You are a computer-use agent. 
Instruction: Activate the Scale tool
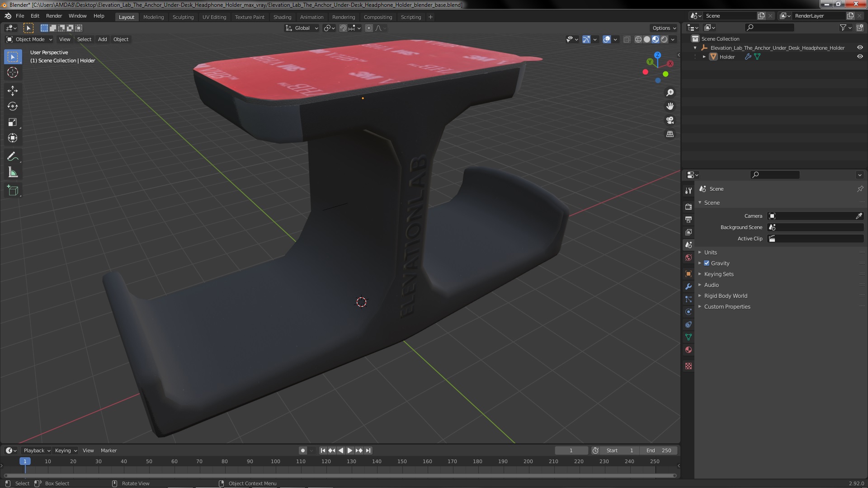[13, 122]
